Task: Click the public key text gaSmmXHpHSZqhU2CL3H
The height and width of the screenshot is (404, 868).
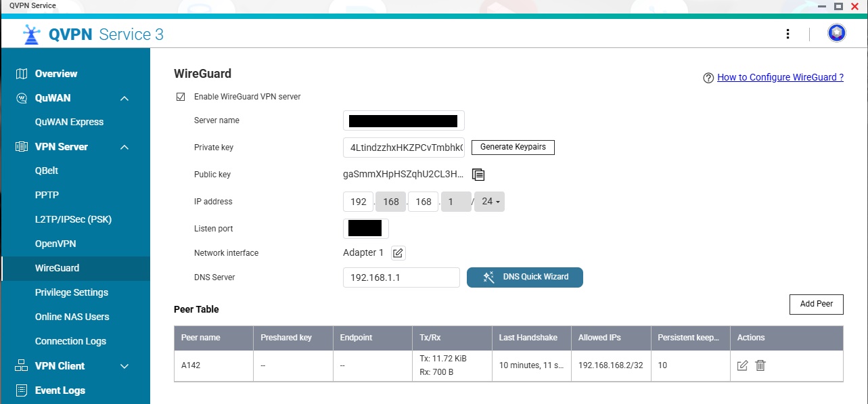Action: coord(404,175)
